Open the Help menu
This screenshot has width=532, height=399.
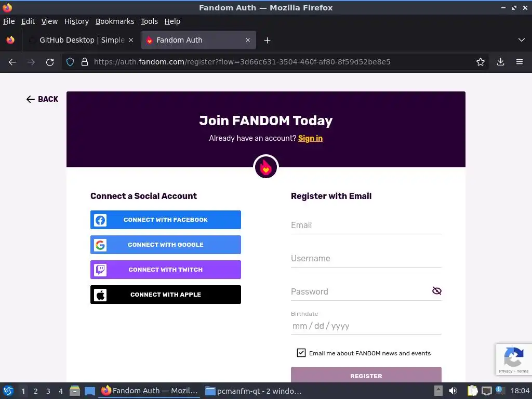[172, 21]
